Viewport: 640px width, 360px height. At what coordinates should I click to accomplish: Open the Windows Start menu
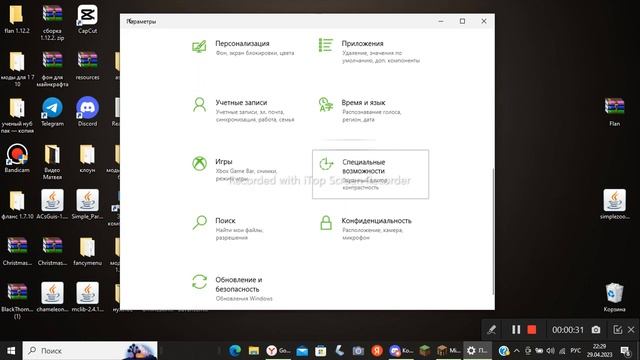[11, 351]
